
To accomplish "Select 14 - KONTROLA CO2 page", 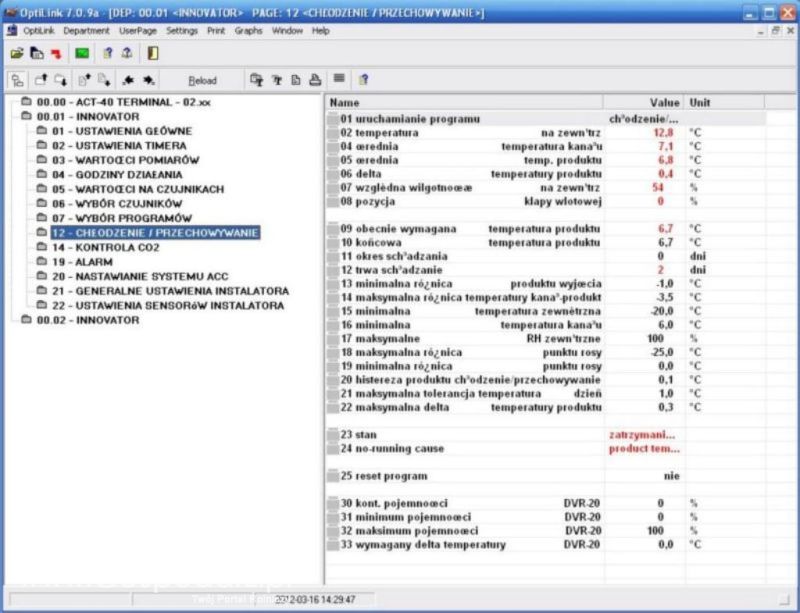I will click(106, 248).
